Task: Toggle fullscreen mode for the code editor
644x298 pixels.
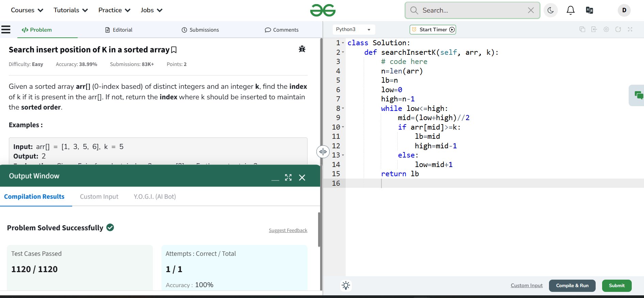Action: [x=630, y=30]
